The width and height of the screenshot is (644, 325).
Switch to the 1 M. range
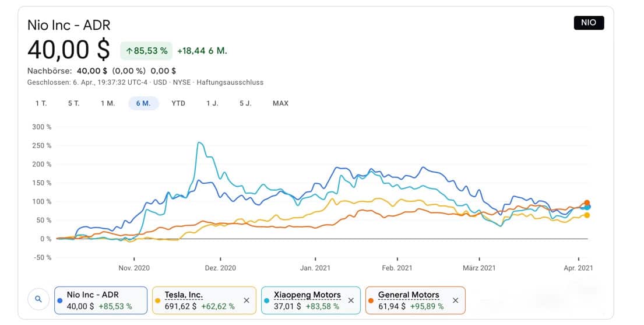click(x=108, y=103)
